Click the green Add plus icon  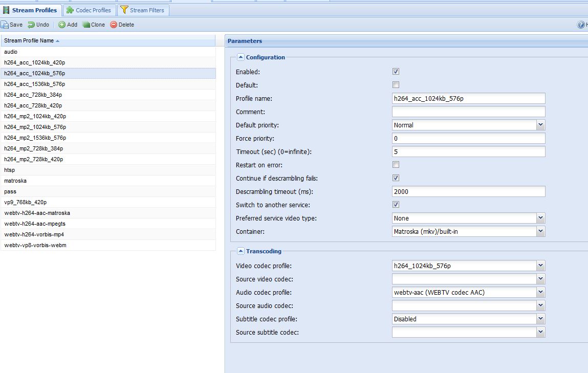[62, 25]
